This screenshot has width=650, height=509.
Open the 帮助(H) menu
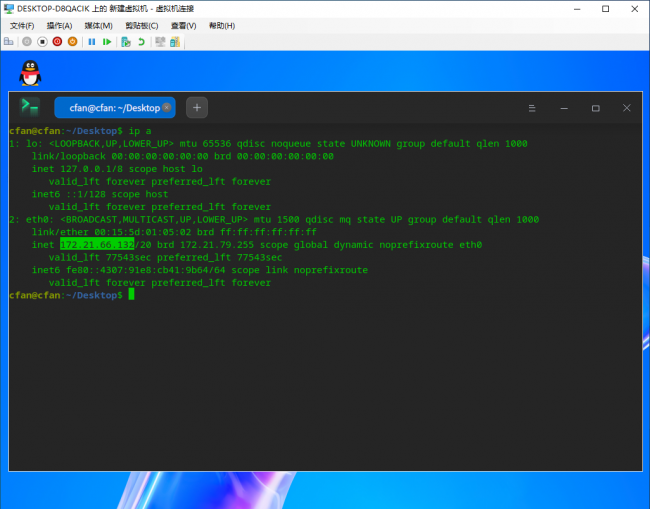click(x=222, y=26)
